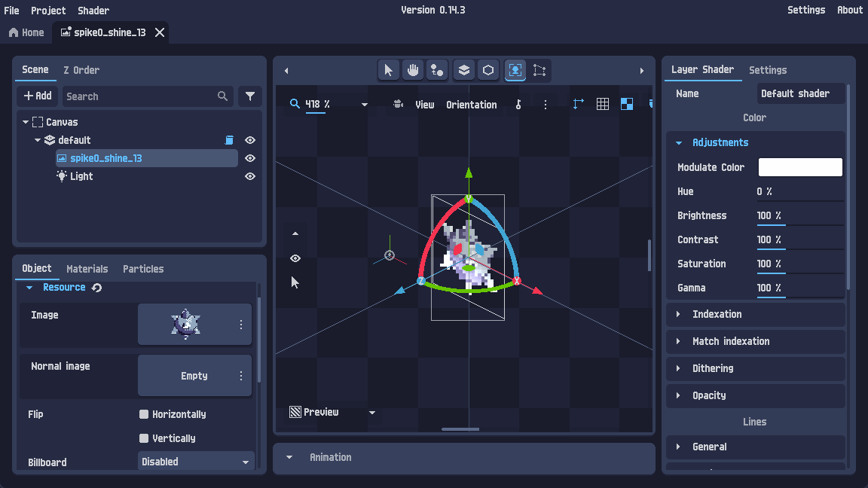Click the camera icon next to View
868x488 pixels.
(398, 104)
